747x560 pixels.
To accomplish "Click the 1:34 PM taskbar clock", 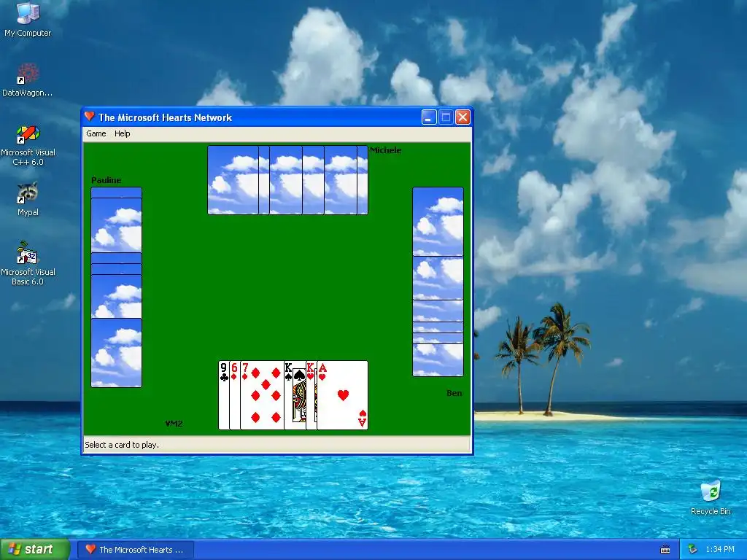I will (720, 550).
